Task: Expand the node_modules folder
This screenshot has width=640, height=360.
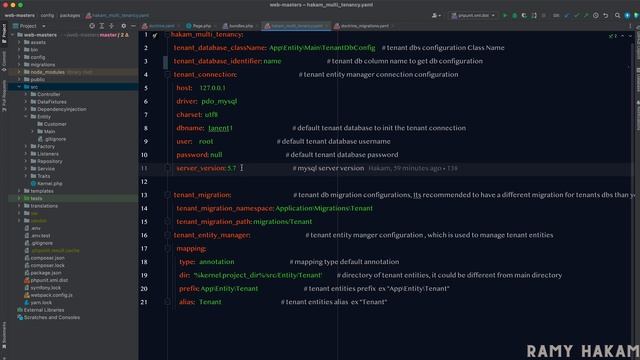Action: point(19,72)
